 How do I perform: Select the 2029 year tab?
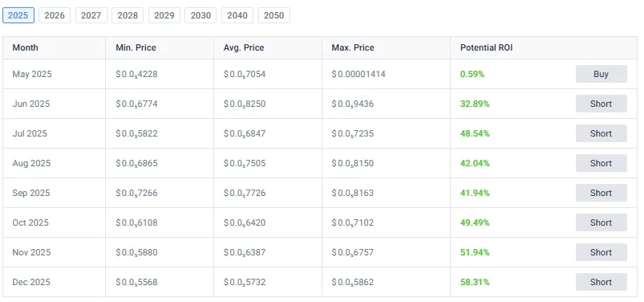click(x=164, y=15)
